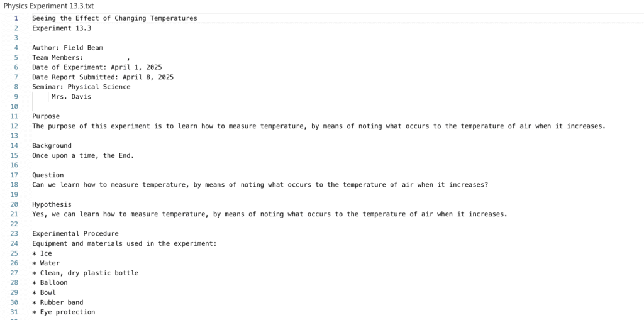
Task: Click the indented 'Mrs. Davis' text
Action: pyautogui.click(x=72, y=97)
